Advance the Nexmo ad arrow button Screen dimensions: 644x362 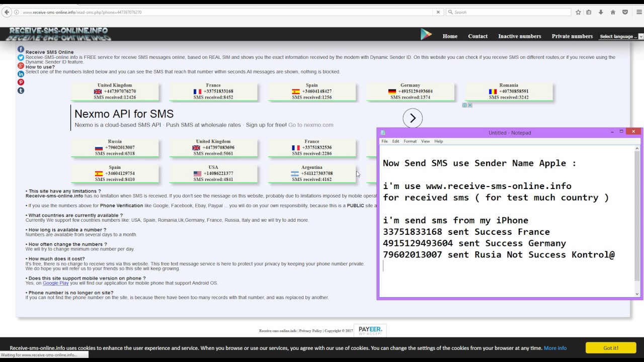[x=413, y=118]
